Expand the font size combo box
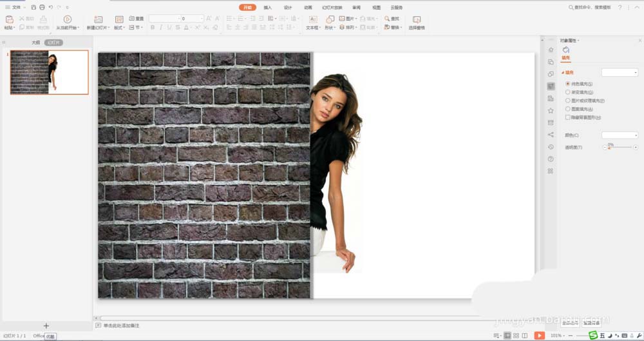Screen dimensions: 644x341 coord(202,19)
